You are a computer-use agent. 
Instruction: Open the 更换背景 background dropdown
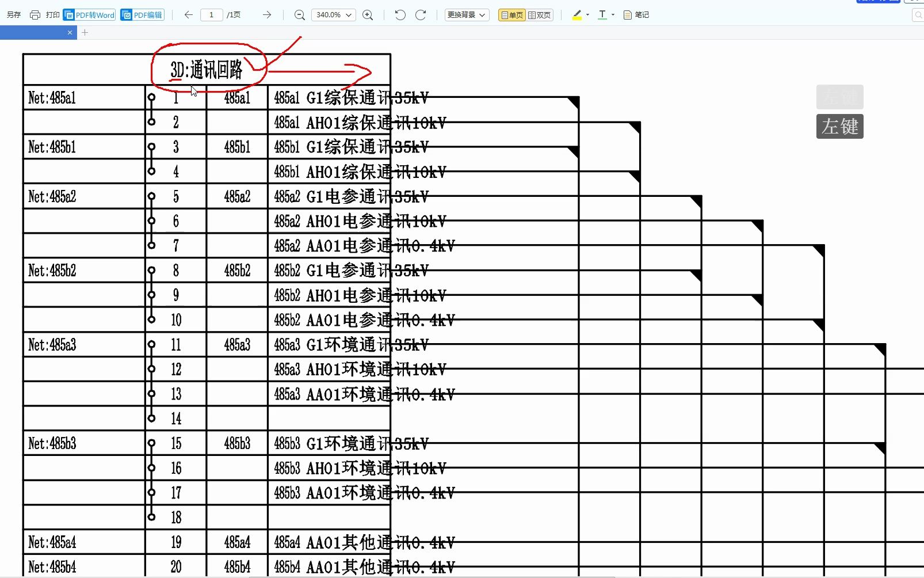coord(466,14)
